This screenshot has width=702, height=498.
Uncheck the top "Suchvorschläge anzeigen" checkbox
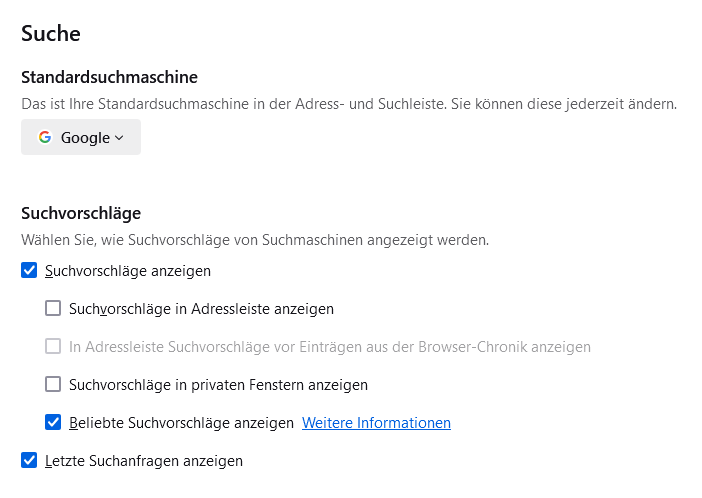pyautogui.click(x=29, y=271)
